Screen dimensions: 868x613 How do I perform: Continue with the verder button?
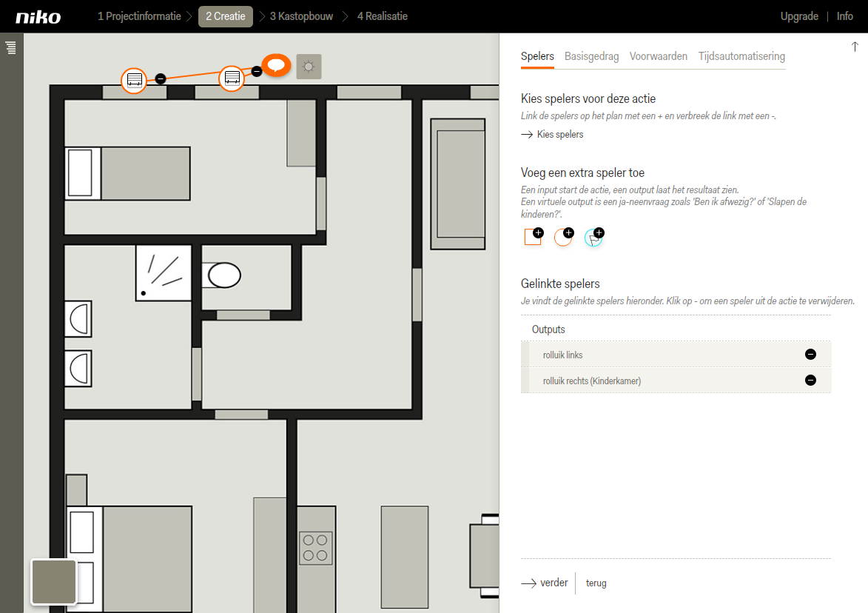(545, 583)
